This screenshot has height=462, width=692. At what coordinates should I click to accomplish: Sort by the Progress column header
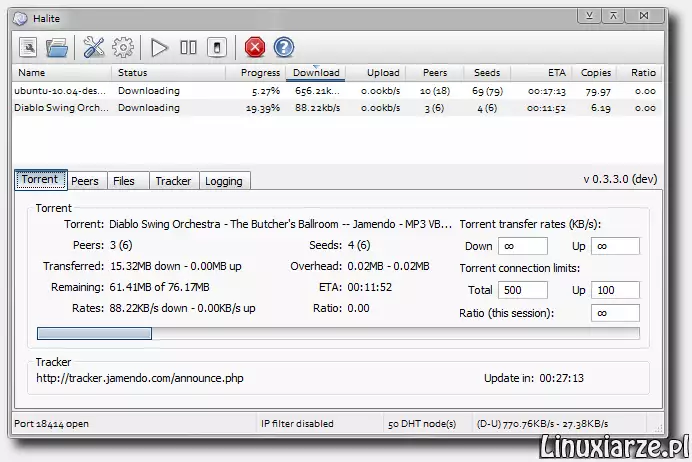256,73
